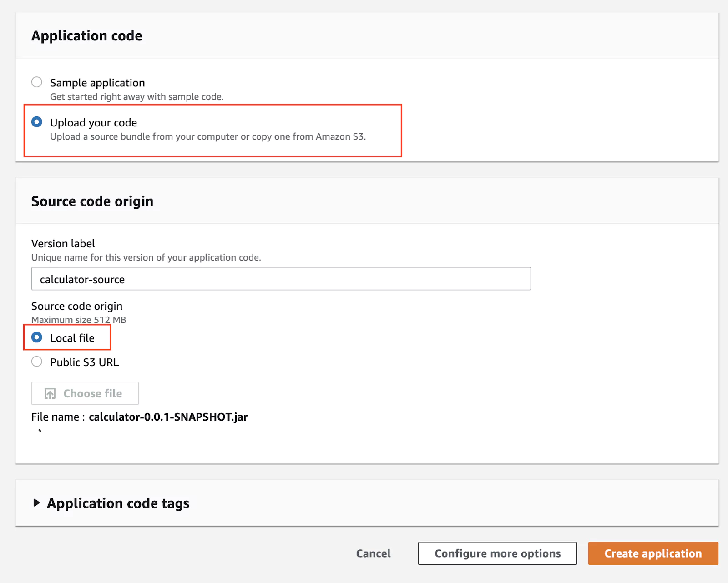Click the upload icon on Choose file
Image resolution: width=728 pixels, height=583 pixels.
click(x=50, y=393)
